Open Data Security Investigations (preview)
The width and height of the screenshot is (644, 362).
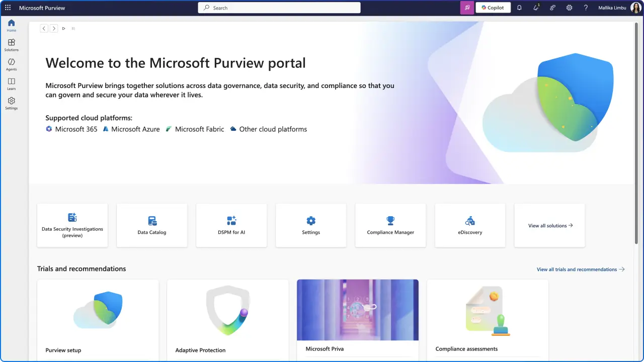click(72, 225)
